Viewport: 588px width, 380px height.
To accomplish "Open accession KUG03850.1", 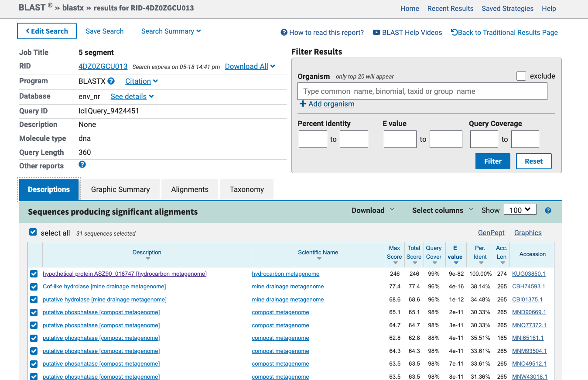I will [x=529, y=274].
